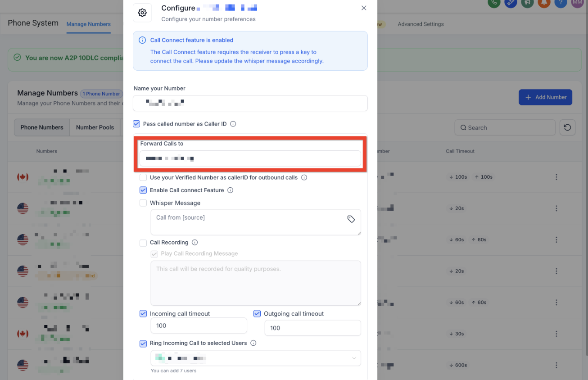Uncheck Outgoing call timeout checkbox
Image resolution: width=588 pixels, height=380 pixels.
coord(257,313)
